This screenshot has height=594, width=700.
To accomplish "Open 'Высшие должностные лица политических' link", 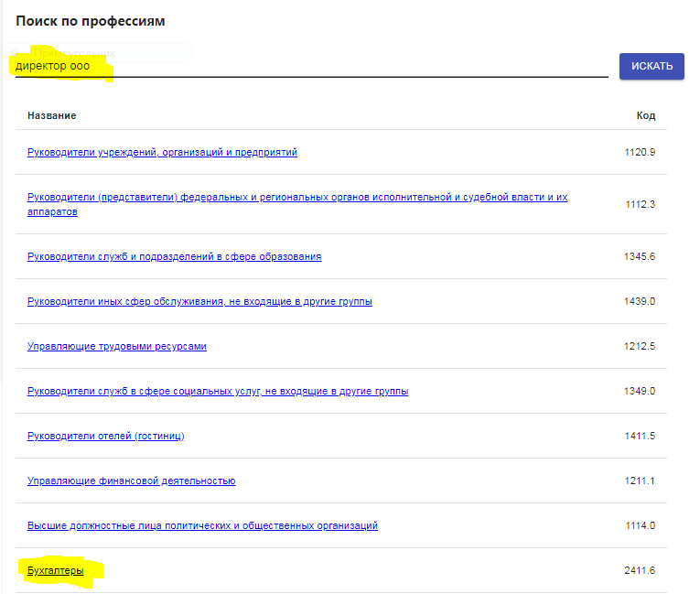I will tap(202, 525).
